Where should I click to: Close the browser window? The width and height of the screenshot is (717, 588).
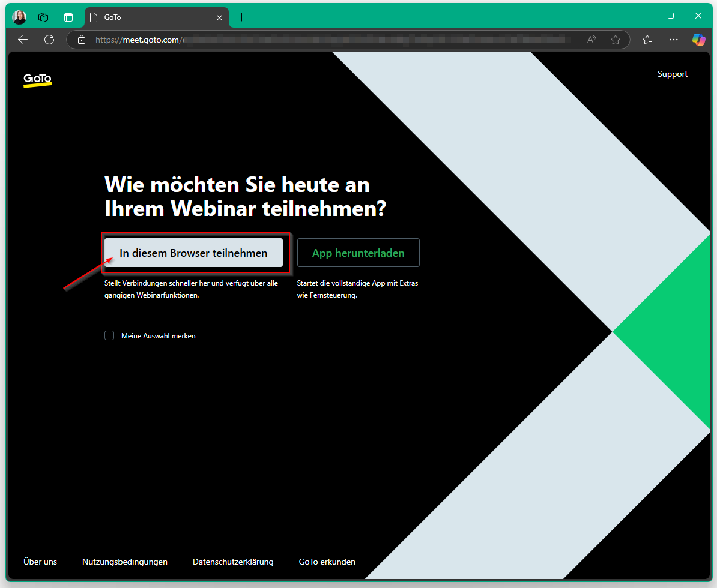(x=698, y=16)
